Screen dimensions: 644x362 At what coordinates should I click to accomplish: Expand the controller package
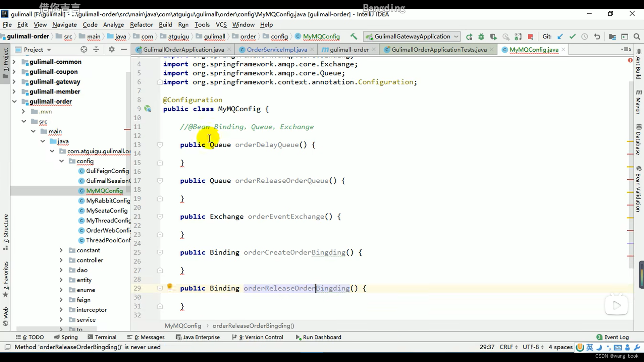(61, 260)
